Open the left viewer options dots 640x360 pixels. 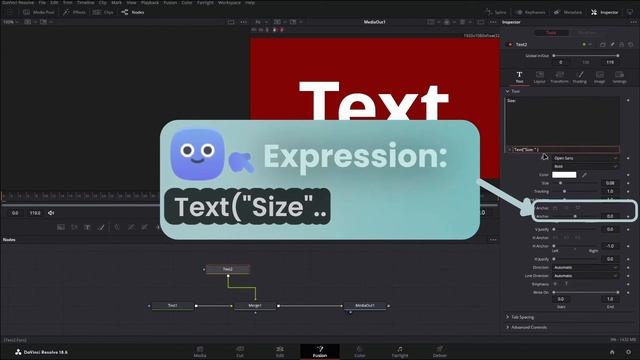[x=244, y=22]
